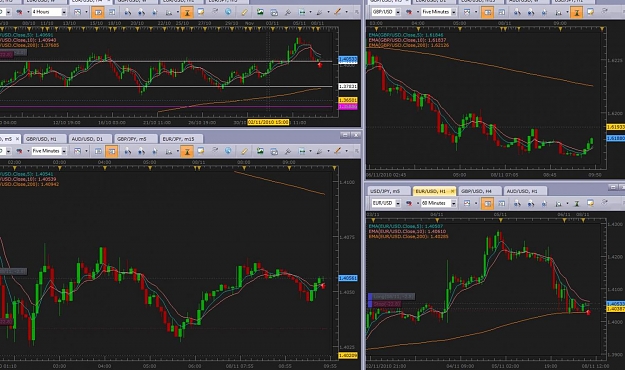Click the pin tool icon in the 4 Hours window toolbar

pos(288,12)
